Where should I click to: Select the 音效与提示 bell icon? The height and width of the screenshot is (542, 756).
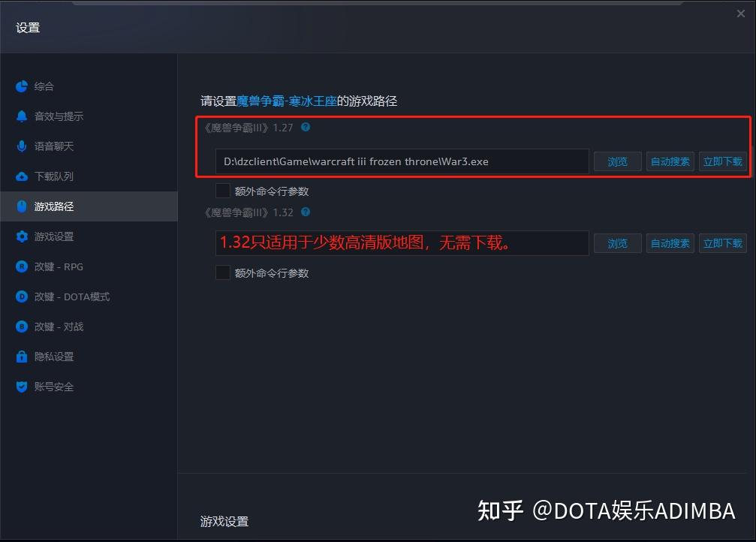(x=22, y=116)
